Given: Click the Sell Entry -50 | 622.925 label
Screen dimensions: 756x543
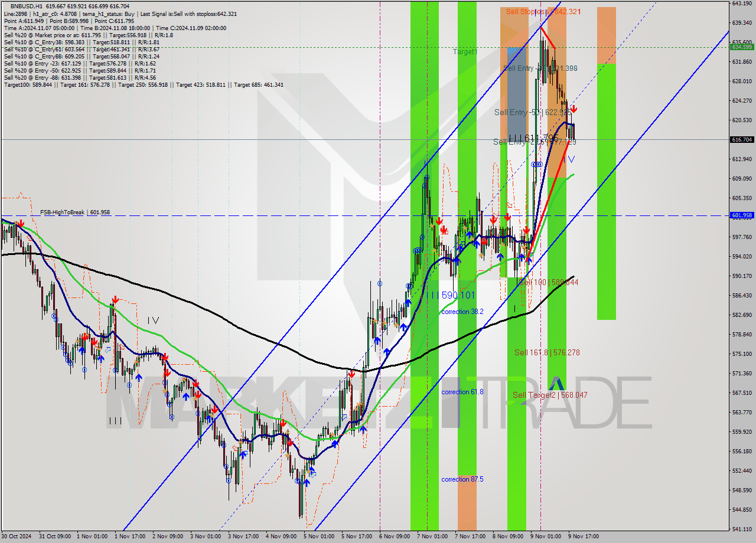Looking at the screenshot, I should 533,112.
